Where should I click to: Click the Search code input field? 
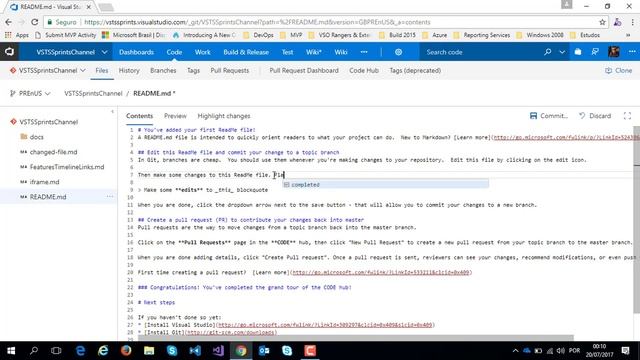482,52
